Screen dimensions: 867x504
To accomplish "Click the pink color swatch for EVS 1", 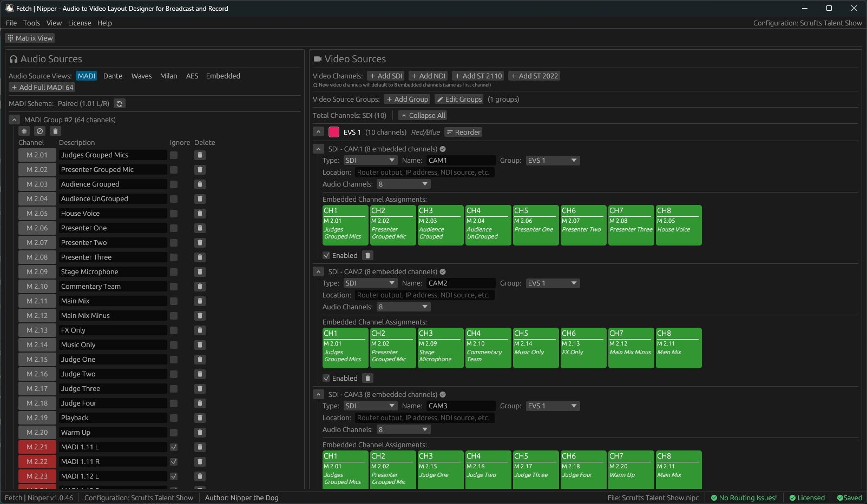I will pos(333,131).
